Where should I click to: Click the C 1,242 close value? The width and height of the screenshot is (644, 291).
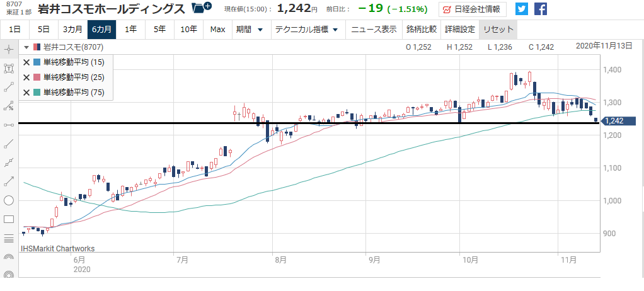[542, 47]
